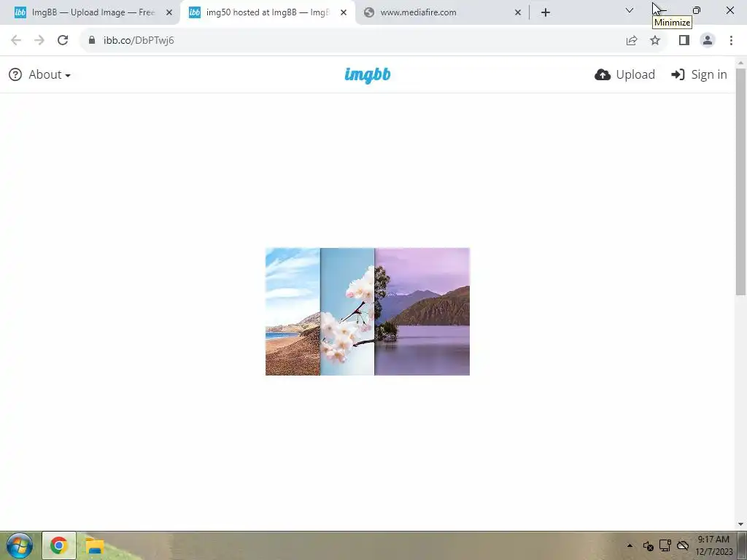
Task: Click the muted volume tray icon
Action: click(x=648, y=545)
